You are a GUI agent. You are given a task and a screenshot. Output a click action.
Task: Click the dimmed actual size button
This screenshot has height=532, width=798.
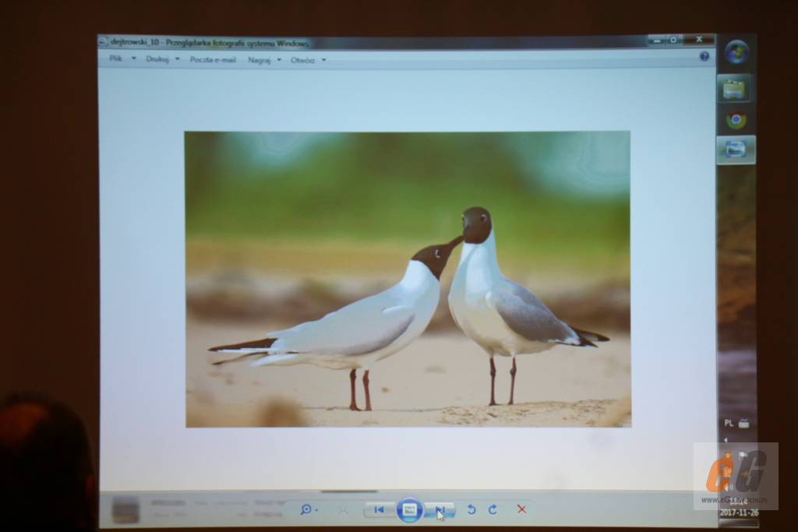[344, 509]
